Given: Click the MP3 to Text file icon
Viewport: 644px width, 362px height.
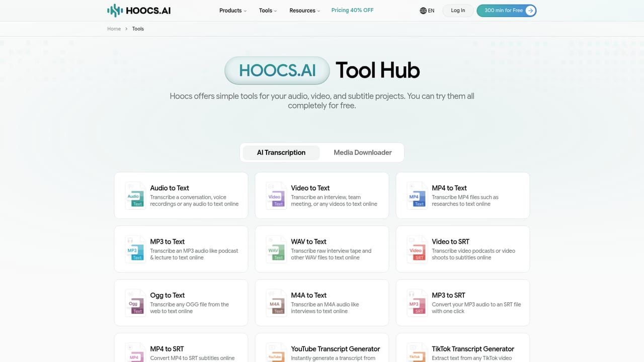Looking at the screenshot, I should coord(134,249).
